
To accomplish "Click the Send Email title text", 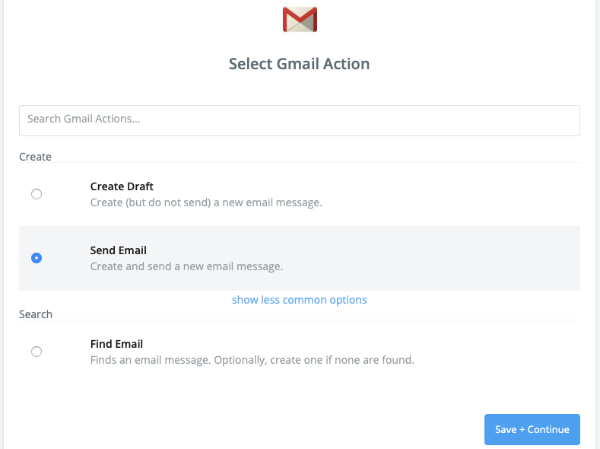I will tap(118, 250).
